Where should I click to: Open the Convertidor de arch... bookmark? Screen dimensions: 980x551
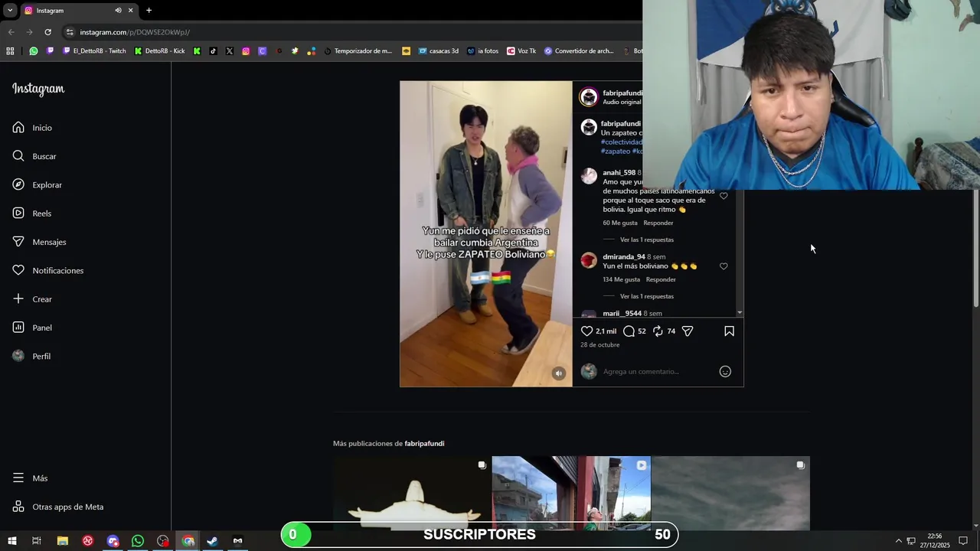point(579,51)
